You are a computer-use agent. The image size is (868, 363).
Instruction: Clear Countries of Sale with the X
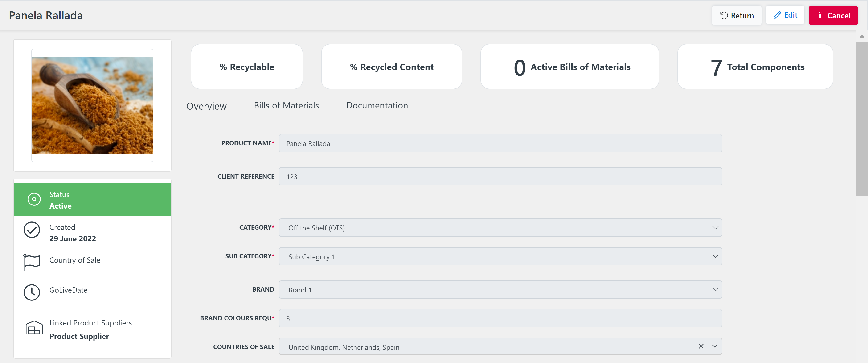pyautogui.click(x=701, y=346)
